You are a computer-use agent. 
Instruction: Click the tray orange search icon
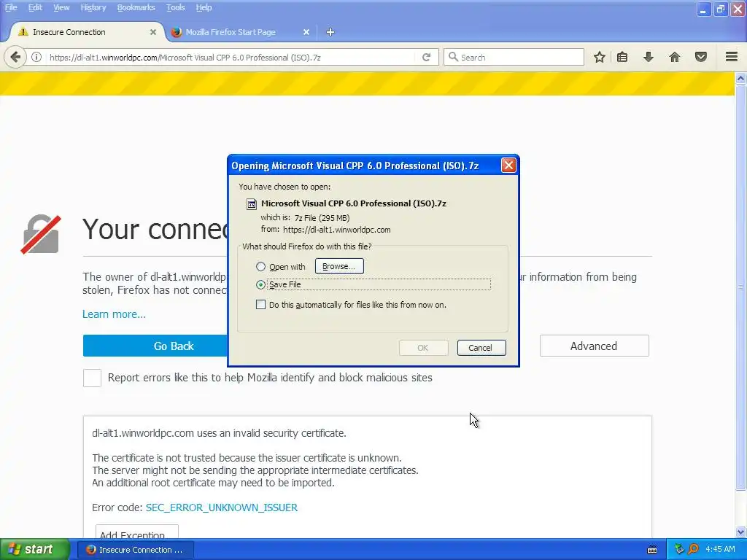click(x=694, y=550)
